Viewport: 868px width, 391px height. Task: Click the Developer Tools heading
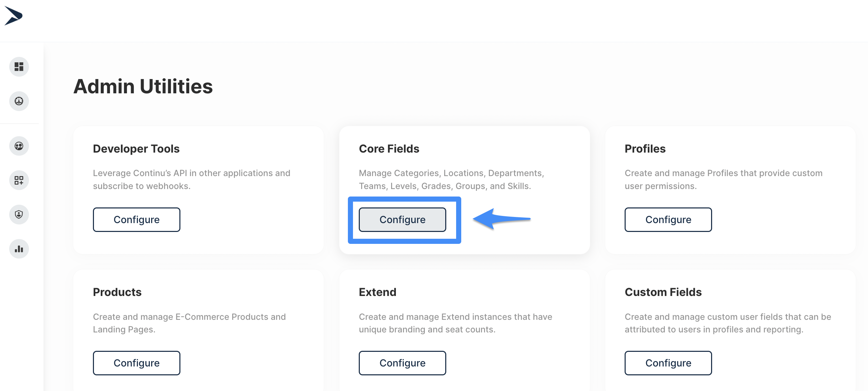(136, 149)
